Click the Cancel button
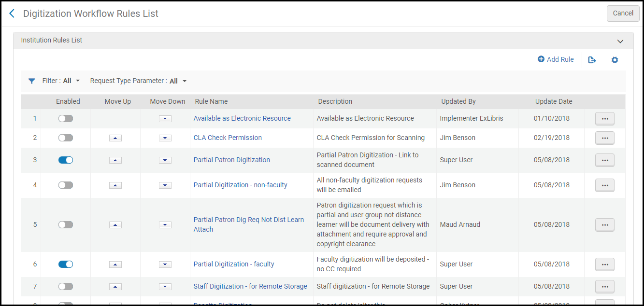This screenshot has width=644, height=306. [623, 14]
